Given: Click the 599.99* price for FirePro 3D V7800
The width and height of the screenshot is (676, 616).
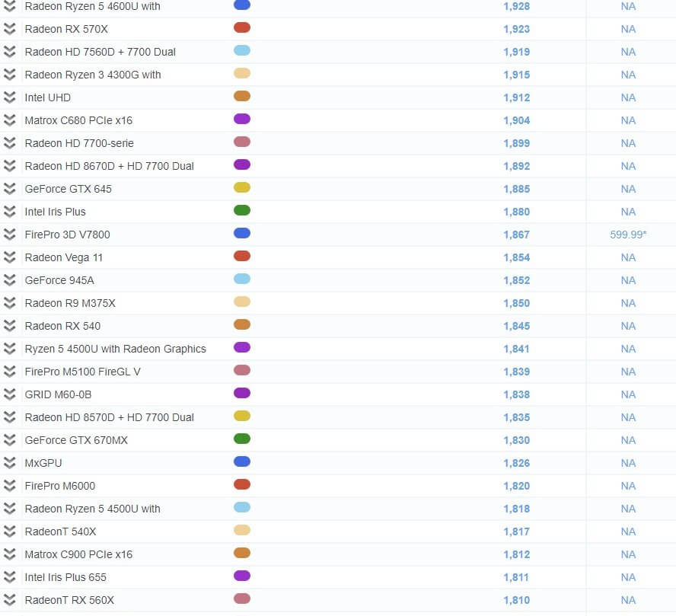Looking at the screenshot, I should (x=628, y=235).
